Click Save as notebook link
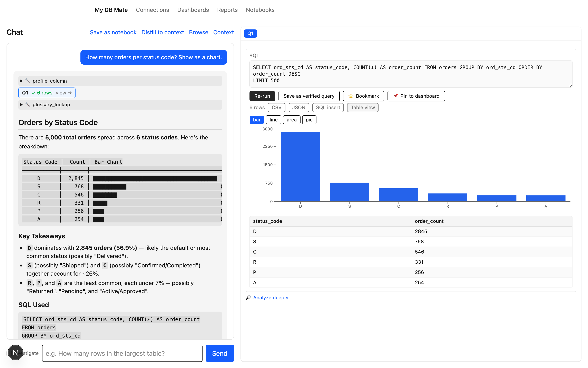Viewport: 588px width, 368px height. (113, 32)
